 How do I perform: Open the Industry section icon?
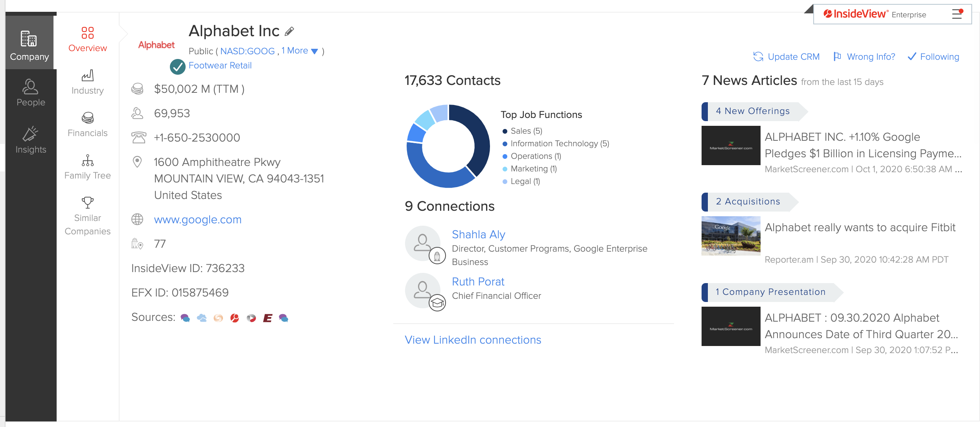click(x=87, y=75)
